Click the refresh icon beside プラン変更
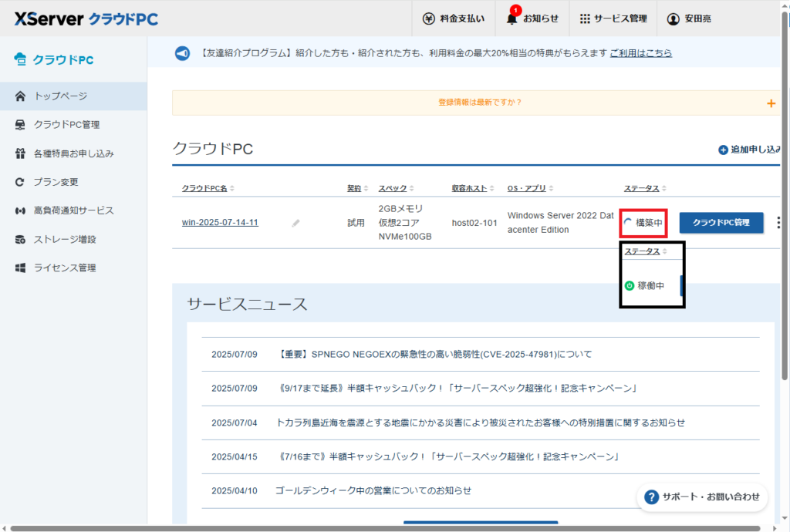The image size is (790, 532). [x=19, y=182]
